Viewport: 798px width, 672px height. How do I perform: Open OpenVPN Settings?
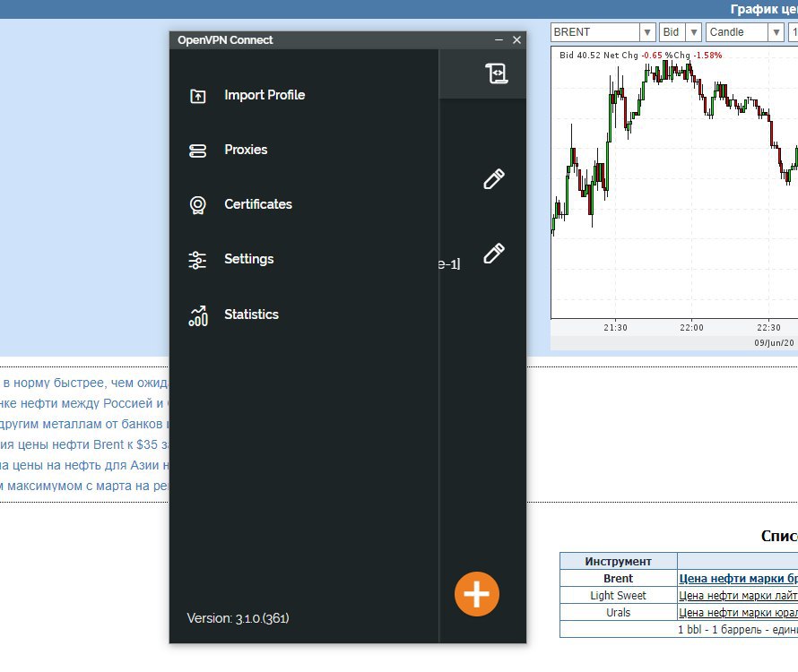tap(249, 259)
